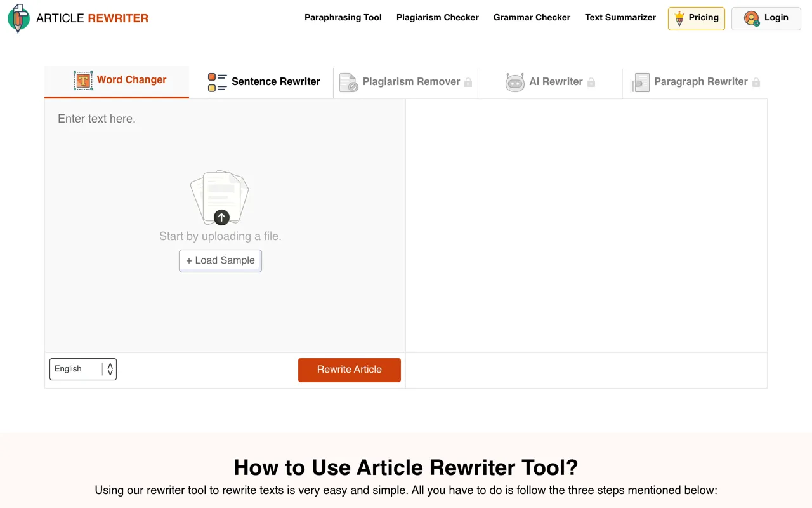Image resolution: width=812 pixels, height=508 pixels.
Task: Open the English language dropdown
Action: click(x=83, y=369)
